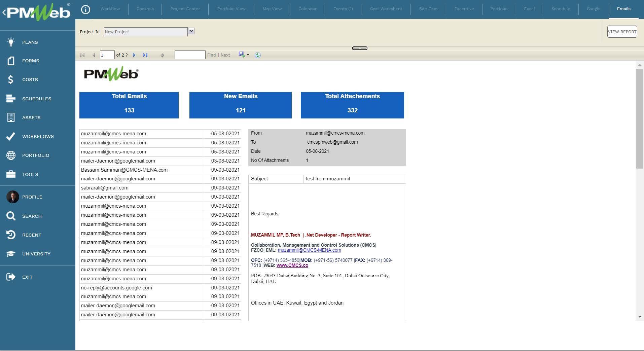Open the Portfolio globe icon
Viewport: 644px width, 351px height.
[11, 155]
